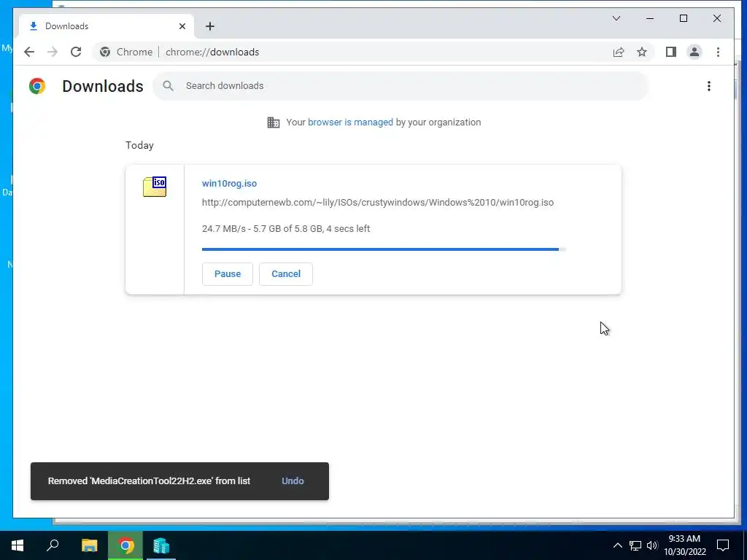Maximize the Chrome window

tap(683, 18)
